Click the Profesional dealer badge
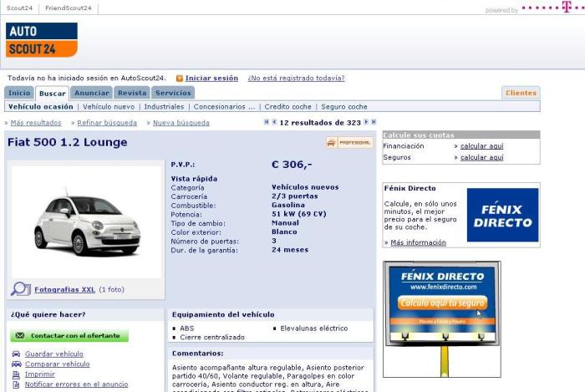The image size is (585, 392). (x=349, y=143)
